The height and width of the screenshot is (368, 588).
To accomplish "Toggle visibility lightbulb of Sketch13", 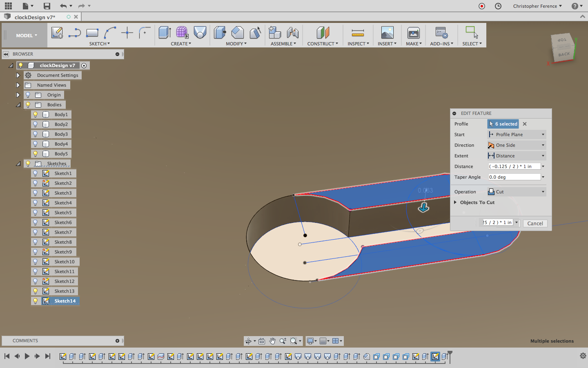I will tap(36, 291).
